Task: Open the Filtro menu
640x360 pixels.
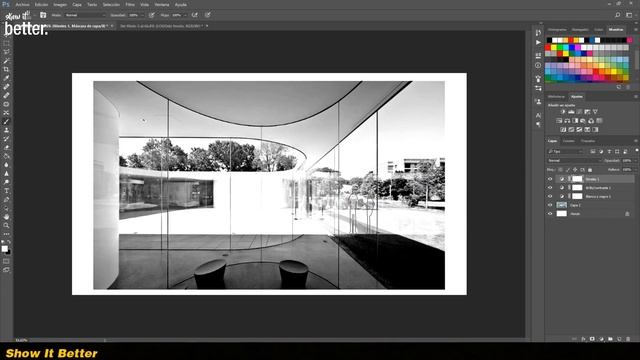Action: (x=130, y=4)
